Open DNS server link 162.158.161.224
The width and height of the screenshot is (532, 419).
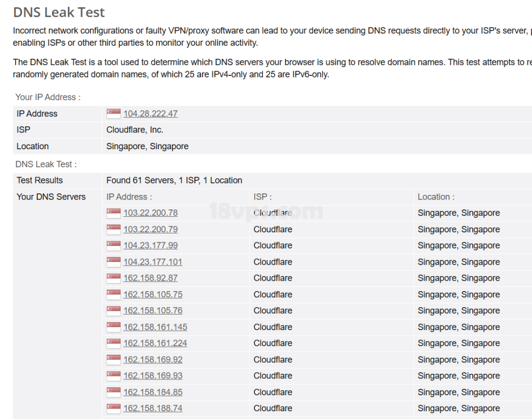click(x=155, y=343)
